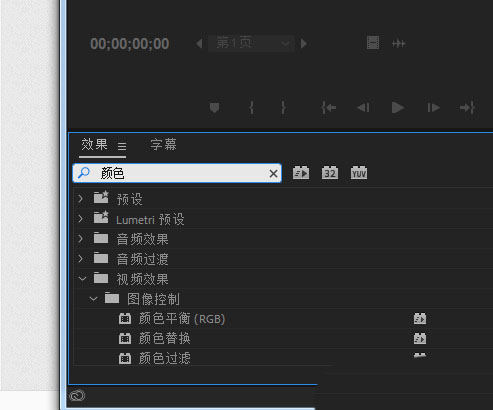Screen dimensions: 493x410
Task: Select the 视频效果 folder icon
Action: pos(101,278)
